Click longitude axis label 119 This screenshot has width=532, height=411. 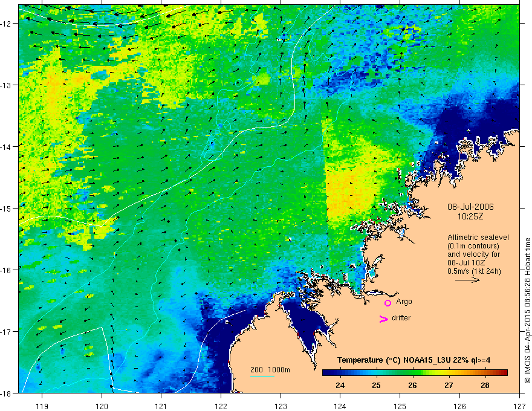[42, 406]
